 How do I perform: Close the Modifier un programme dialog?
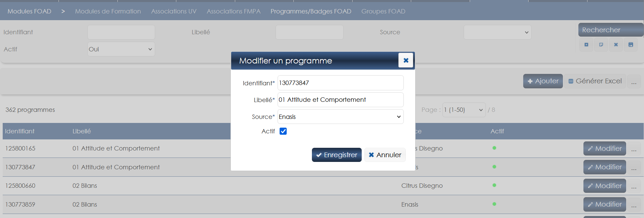(x=405, y=60)
